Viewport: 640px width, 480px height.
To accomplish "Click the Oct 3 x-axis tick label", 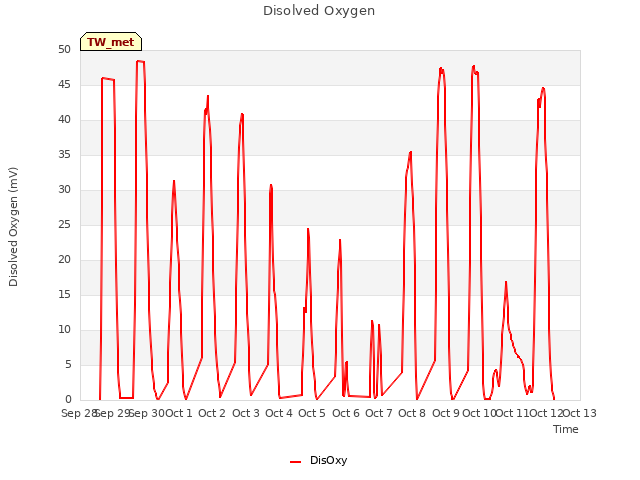I will [x=246, y=413].
